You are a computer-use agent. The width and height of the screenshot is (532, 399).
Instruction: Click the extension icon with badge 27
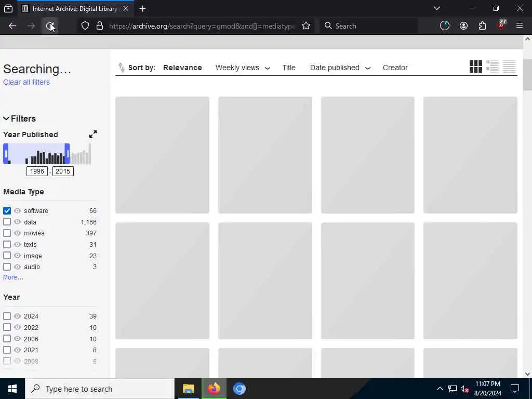[501, 25]
